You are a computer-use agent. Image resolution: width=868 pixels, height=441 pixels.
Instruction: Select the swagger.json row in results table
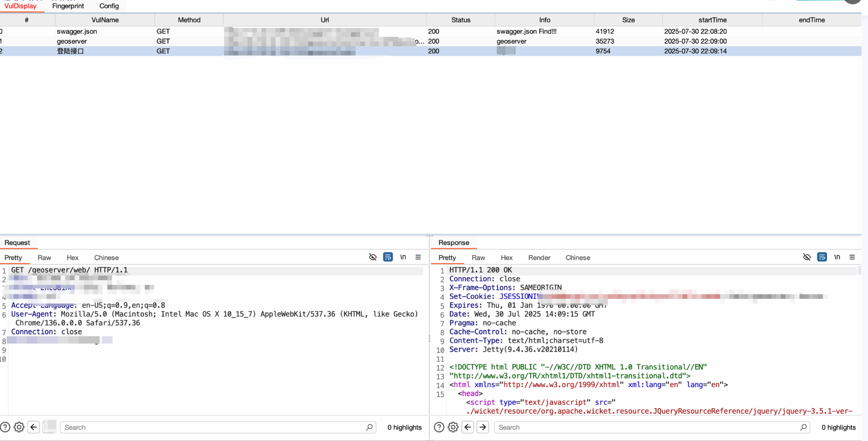[x=76, y=31]
